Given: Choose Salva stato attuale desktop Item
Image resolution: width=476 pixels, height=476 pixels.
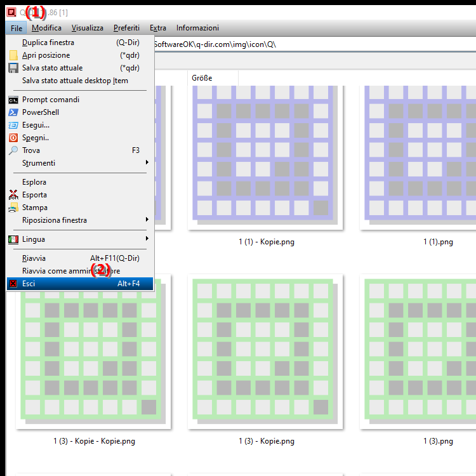Looking at the screenshot, I should coord(80,81).
